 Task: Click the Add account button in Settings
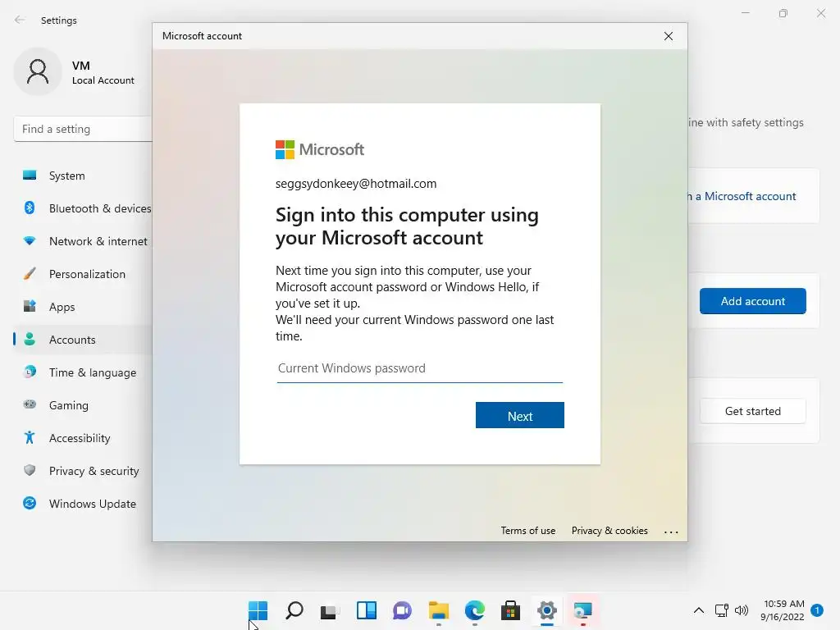pos(753,301)
